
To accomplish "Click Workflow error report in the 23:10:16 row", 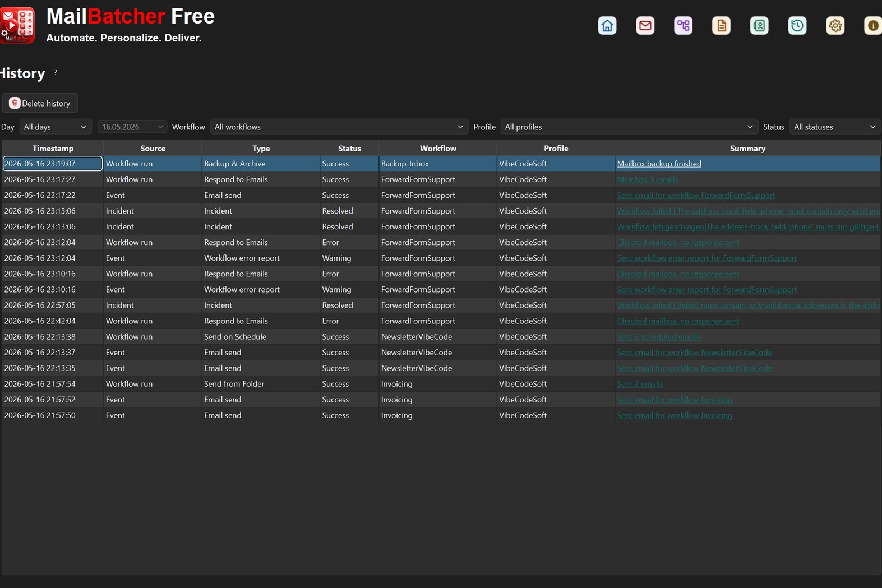I will point(261,290).
